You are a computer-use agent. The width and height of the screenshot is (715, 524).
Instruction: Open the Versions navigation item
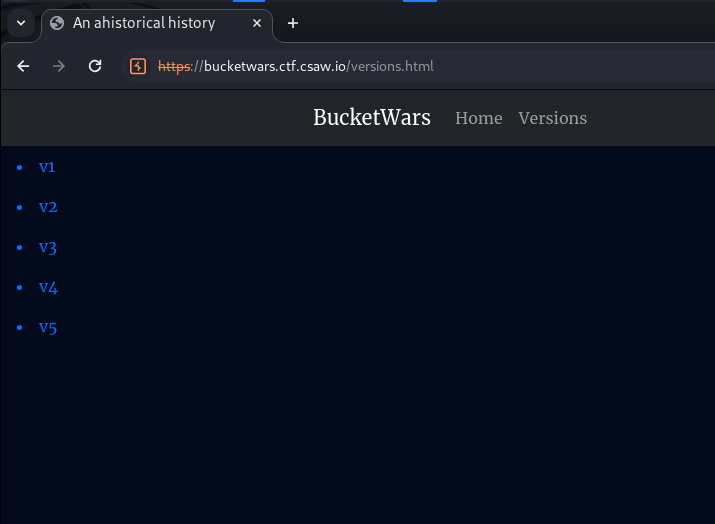pos(552,118)
